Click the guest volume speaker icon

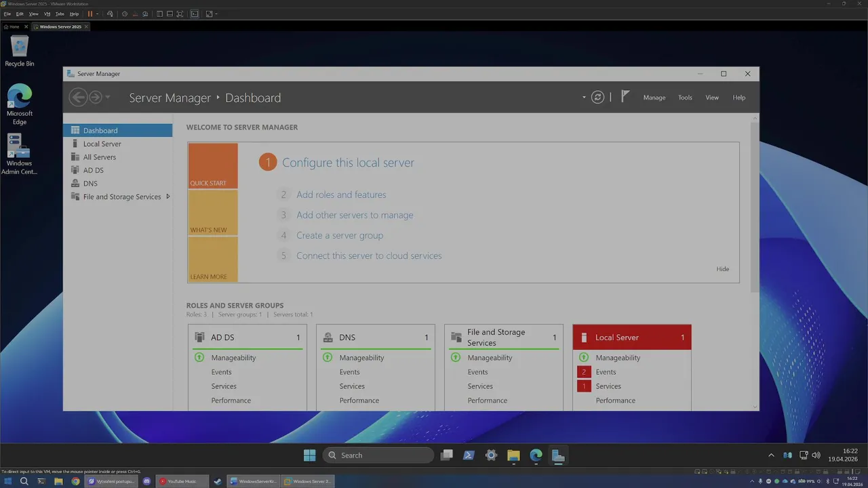pos(816,455)
